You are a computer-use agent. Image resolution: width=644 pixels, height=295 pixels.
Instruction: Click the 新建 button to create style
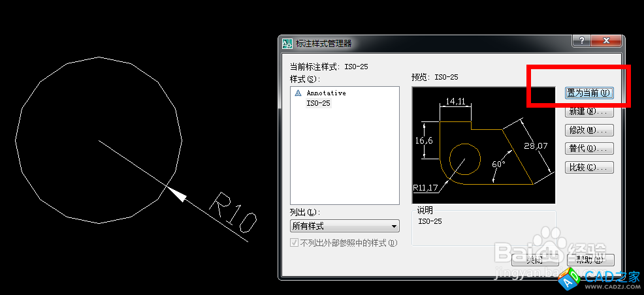pyautogui.click(x=588, y=112)
